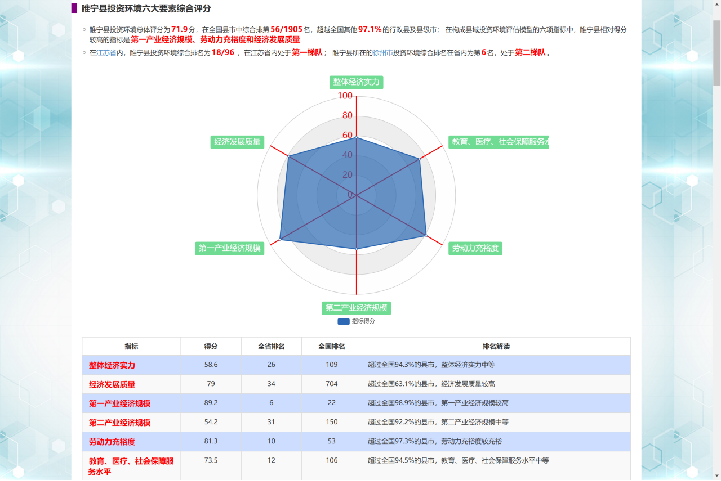
Task: Click the 全国排名 column header
Action: (x=332, y=346)
